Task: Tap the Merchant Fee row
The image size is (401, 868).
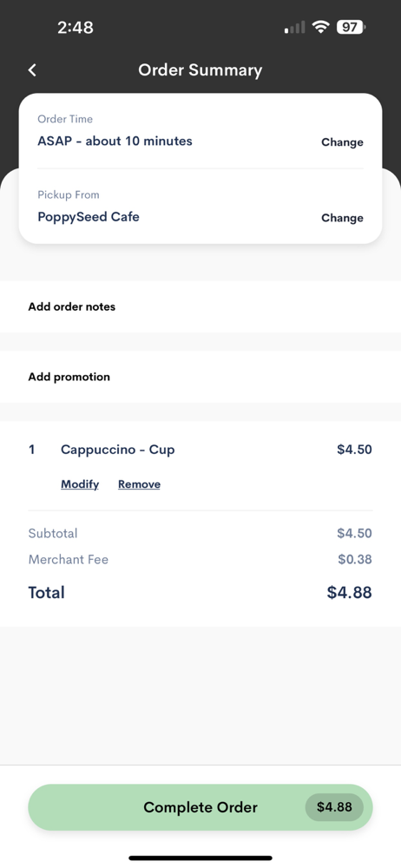Action: click(200, 560)
